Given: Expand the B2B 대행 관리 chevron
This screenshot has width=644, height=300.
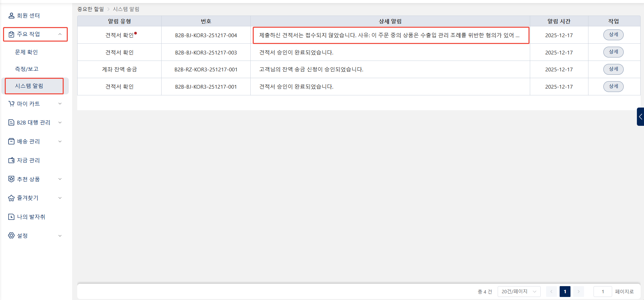Looking at the screenshot, I should pyautogui.click(x=60, y=122).
